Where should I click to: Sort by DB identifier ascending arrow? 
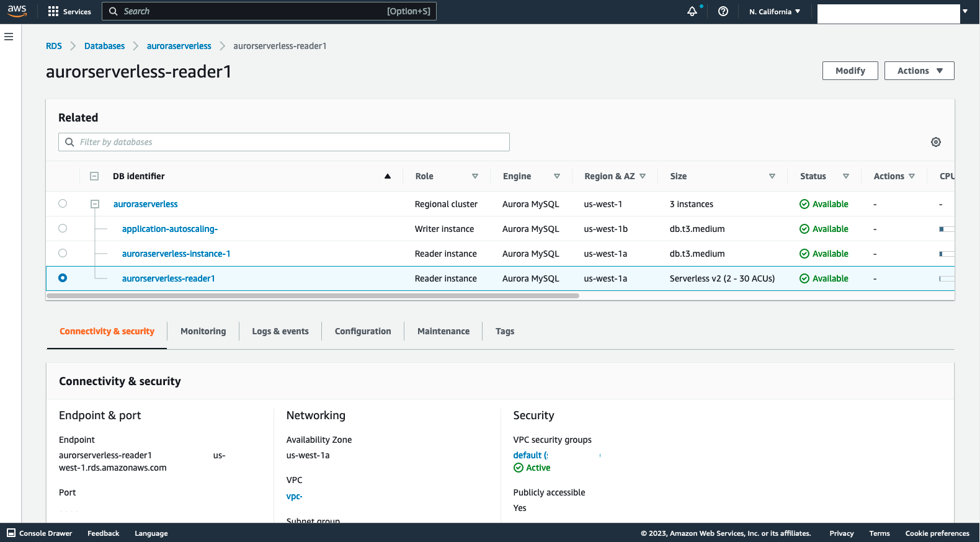click(388, 176)
